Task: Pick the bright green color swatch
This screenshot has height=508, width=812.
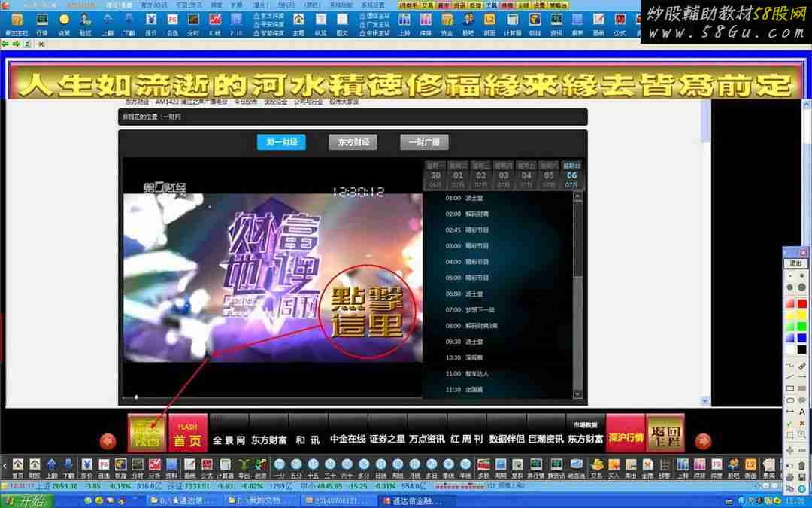Action: point(801,327)
